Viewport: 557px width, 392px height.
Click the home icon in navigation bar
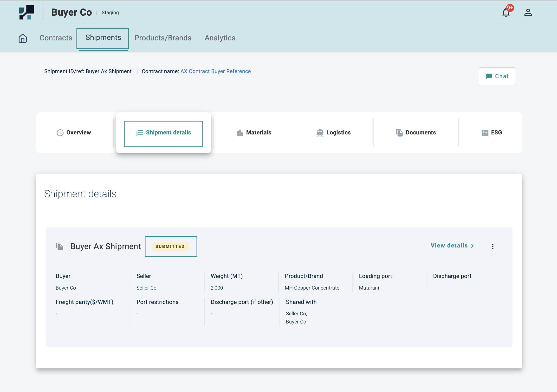tap(23, 38)
